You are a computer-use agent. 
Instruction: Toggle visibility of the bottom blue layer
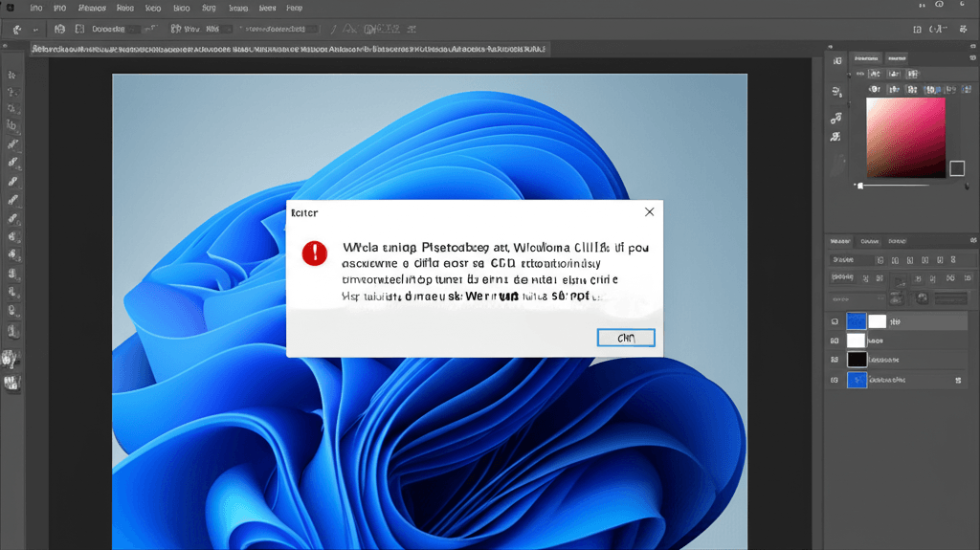point(835,380)
